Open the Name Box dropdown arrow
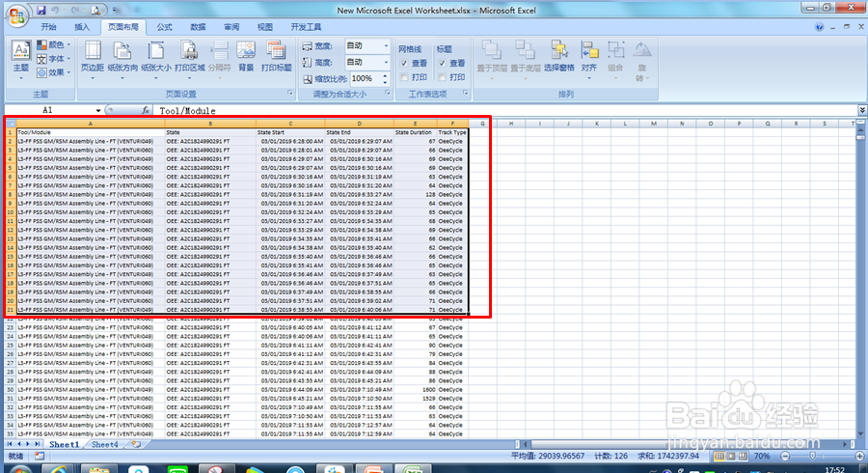 pos(98,110)
